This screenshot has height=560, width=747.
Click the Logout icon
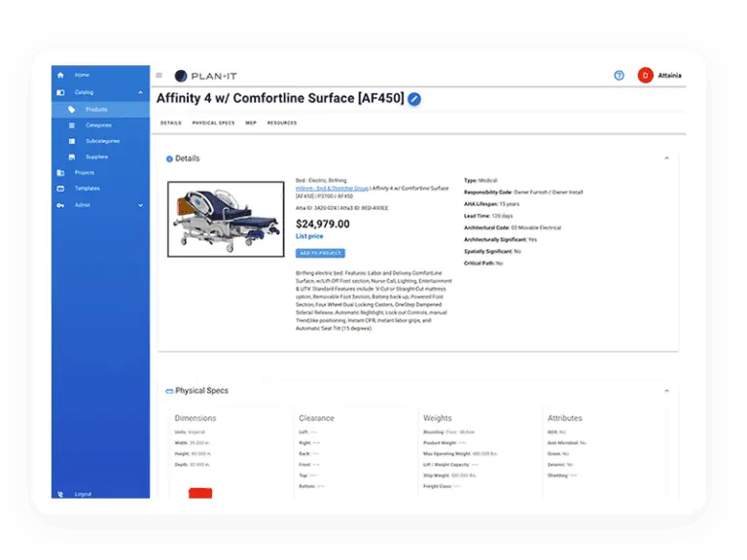(x=60, y=494)
